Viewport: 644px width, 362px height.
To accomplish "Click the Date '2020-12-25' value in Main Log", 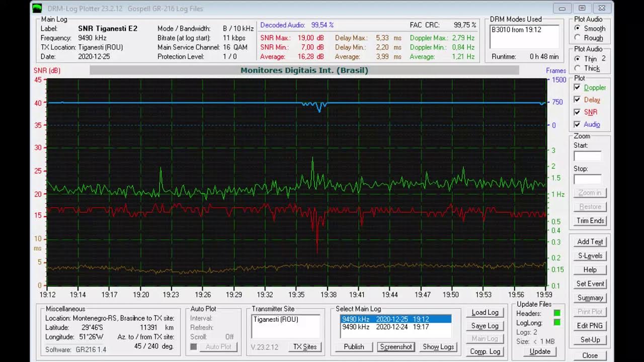I will (94, 57).
